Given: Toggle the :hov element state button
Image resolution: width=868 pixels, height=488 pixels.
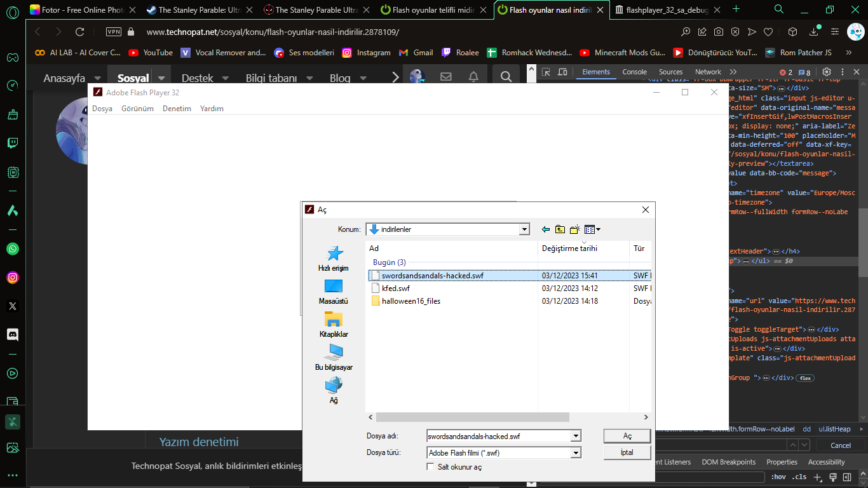Looking at the screenshot, I should [778, 477].
